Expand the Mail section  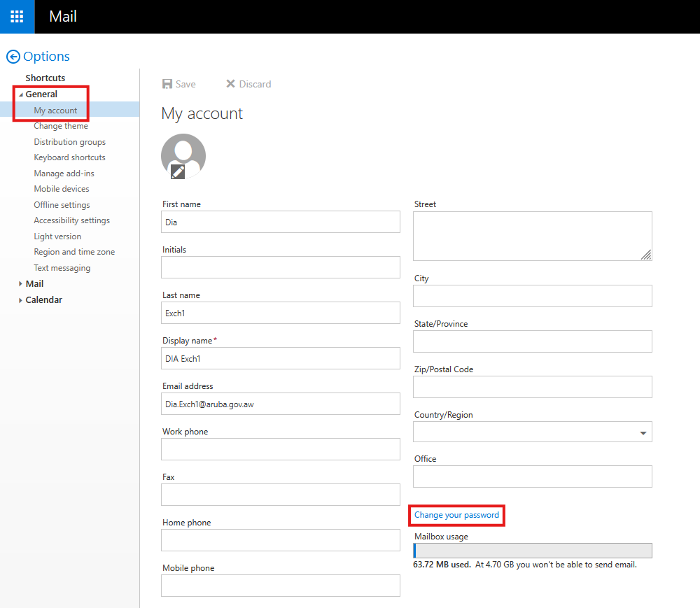point(21,284)
